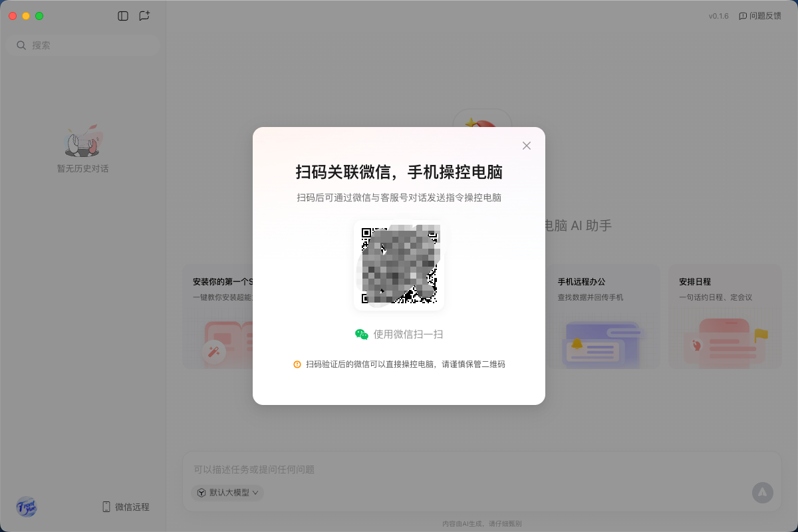Open the user avatar in sidebar
The height and width of the screenshot is (532, 798).
pyautogui.click(x=27, y=507)
